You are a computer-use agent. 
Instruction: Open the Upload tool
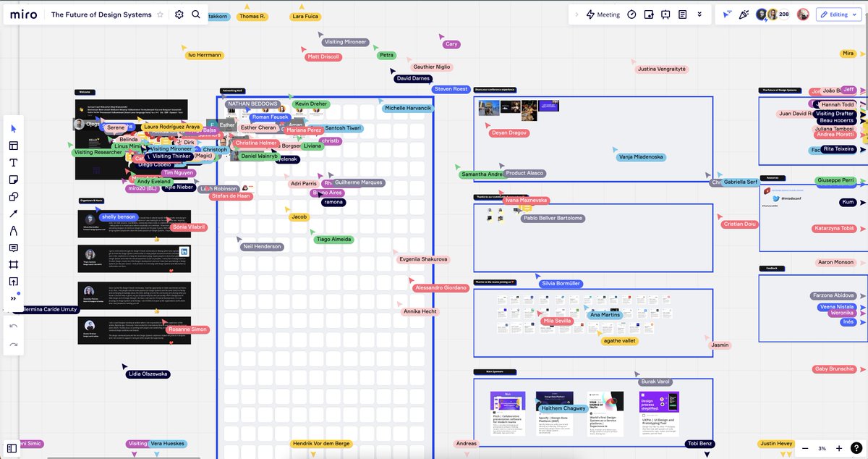(x=13, y=282)
